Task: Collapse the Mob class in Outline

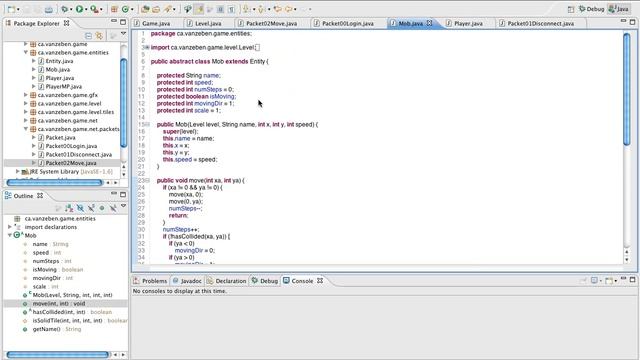Action: click(x=10, y=235)
